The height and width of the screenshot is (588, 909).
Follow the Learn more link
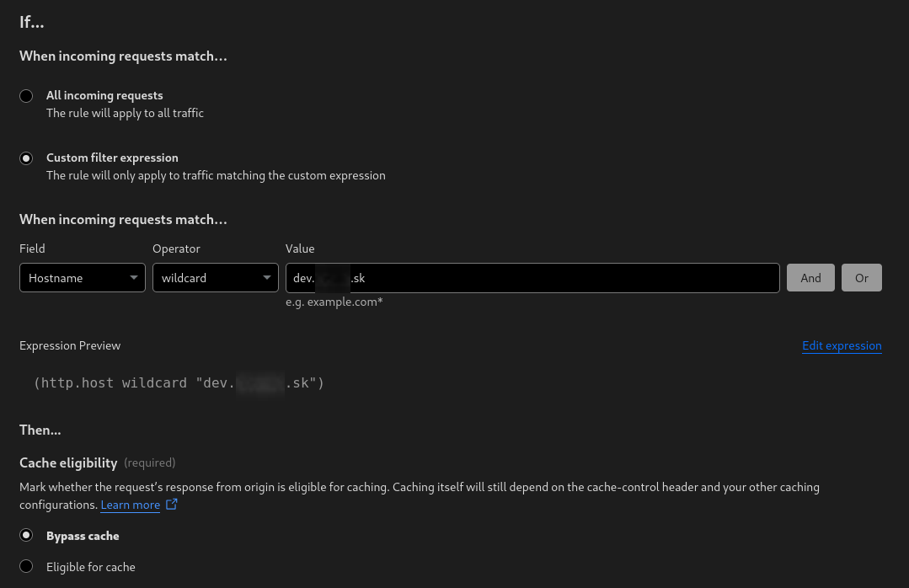coord(130,505)
